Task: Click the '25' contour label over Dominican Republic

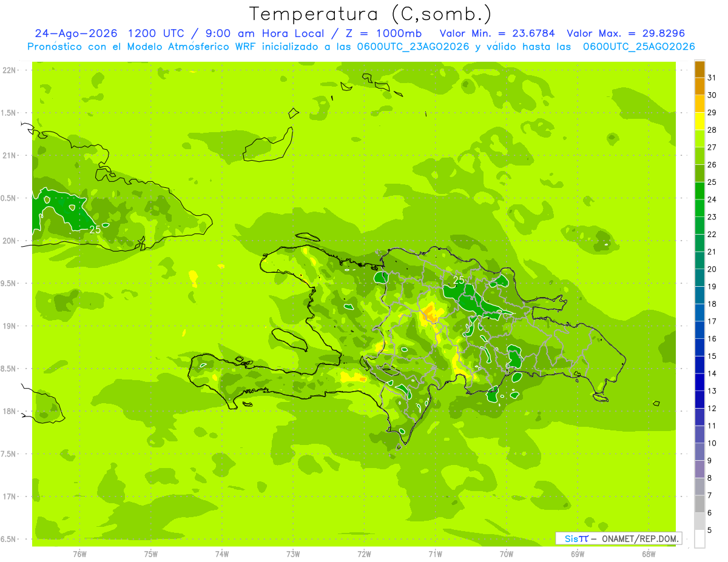Action: 459,279
